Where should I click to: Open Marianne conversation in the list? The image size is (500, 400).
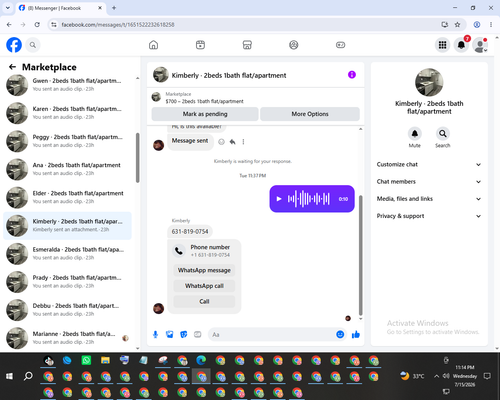(67, 338)
